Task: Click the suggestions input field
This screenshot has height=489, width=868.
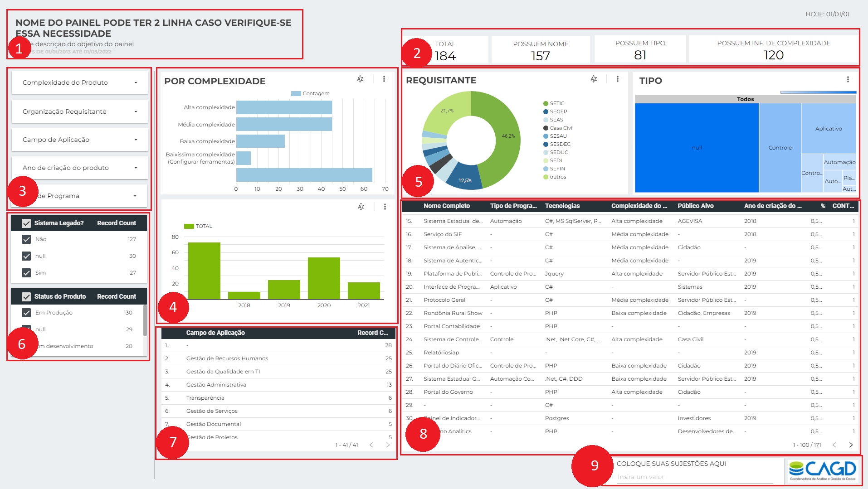Action: pyautogui.click(x=695, y=477)
